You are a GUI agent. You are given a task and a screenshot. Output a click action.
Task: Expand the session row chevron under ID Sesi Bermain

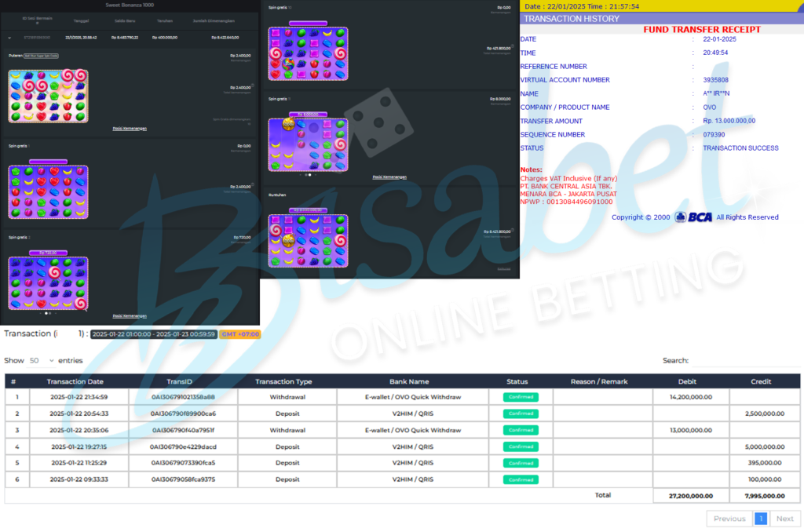click(x=9, y=37)
